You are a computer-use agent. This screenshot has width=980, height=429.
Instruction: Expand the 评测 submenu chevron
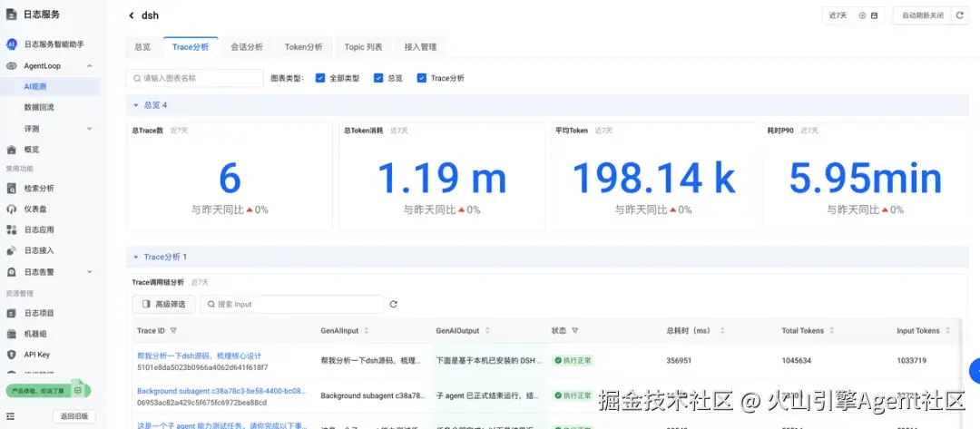(x=89, y=128)
